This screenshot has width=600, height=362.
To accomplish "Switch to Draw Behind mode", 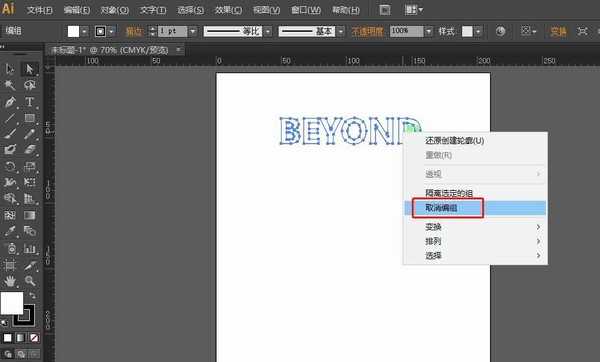I will click(21, 354).
